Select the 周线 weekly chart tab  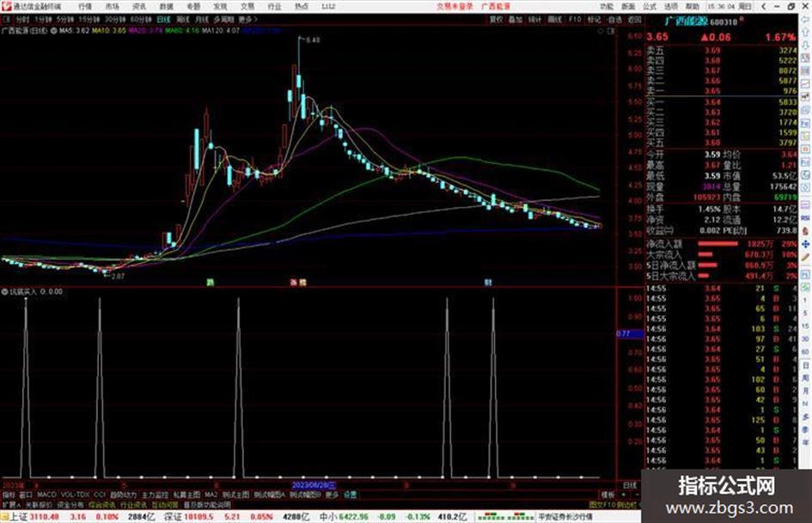coord(183,19)
